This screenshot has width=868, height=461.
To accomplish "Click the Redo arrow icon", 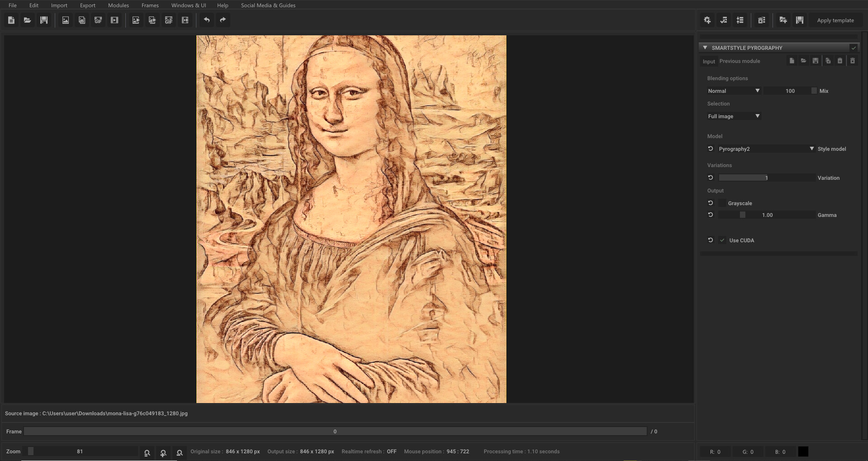I will coord(222,20).
